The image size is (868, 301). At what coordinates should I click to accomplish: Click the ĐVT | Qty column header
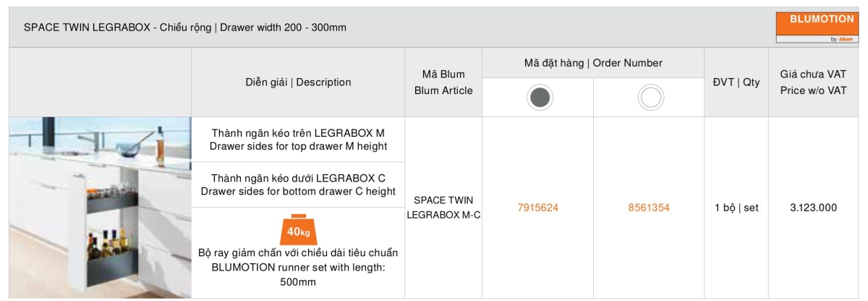pyautogui.click(x=736, y=82)
